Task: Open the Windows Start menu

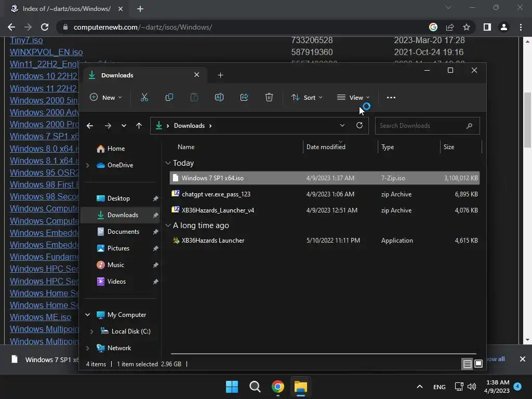Action: coord(232,387)
